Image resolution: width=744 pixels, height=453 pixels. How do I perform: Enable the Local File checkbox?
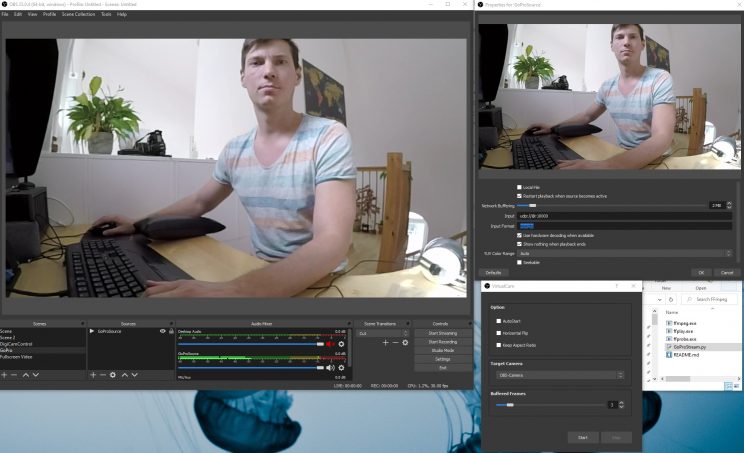[x=519, y=187]
